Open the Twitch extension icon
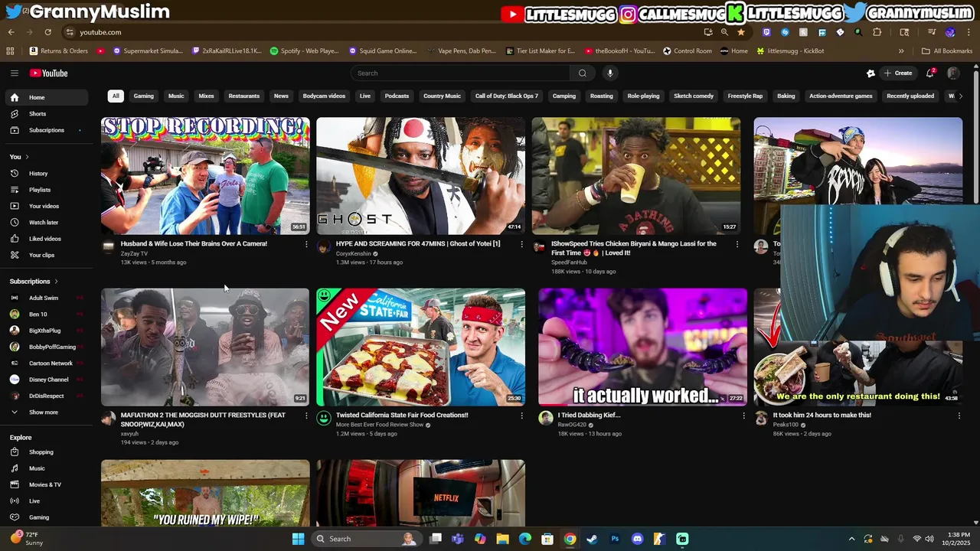980x551 pixels. [766, 32]
